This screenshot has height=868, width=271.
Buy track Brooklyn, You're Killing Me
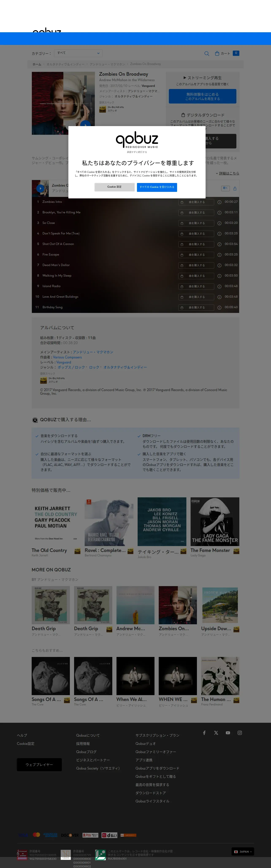196,213
